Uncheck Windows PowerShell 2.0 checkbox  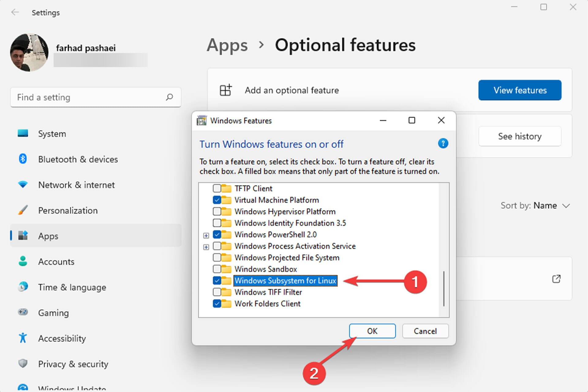pos(217,235)
